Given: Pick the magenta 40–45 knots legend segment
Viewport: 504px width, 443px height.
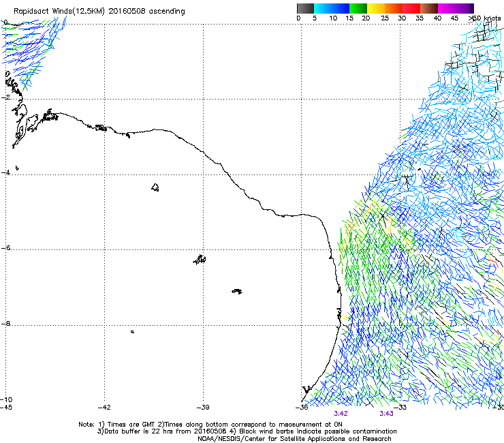Looking at the screenshot, I should (447, 8).
